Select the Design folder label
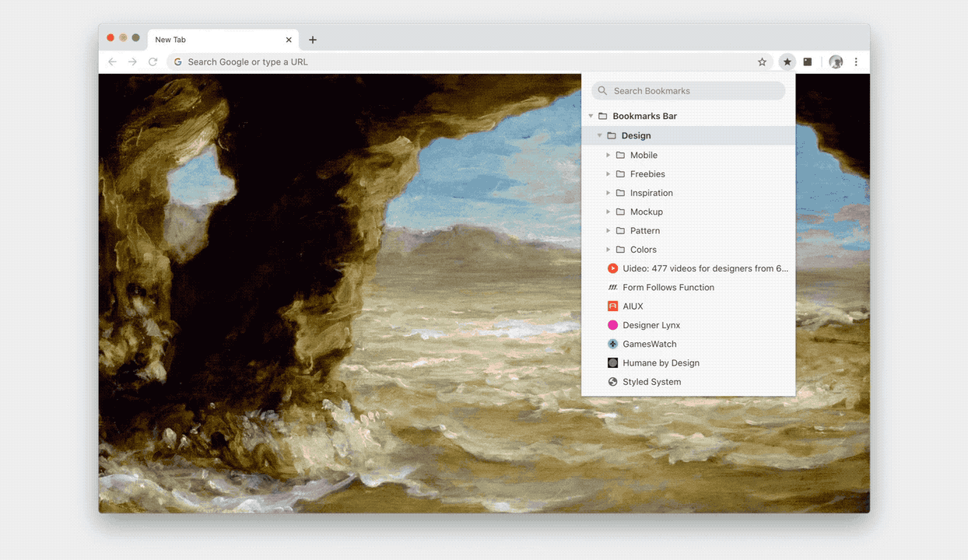The width and height of the screenshot is (968, 560). tap(637, 135)
